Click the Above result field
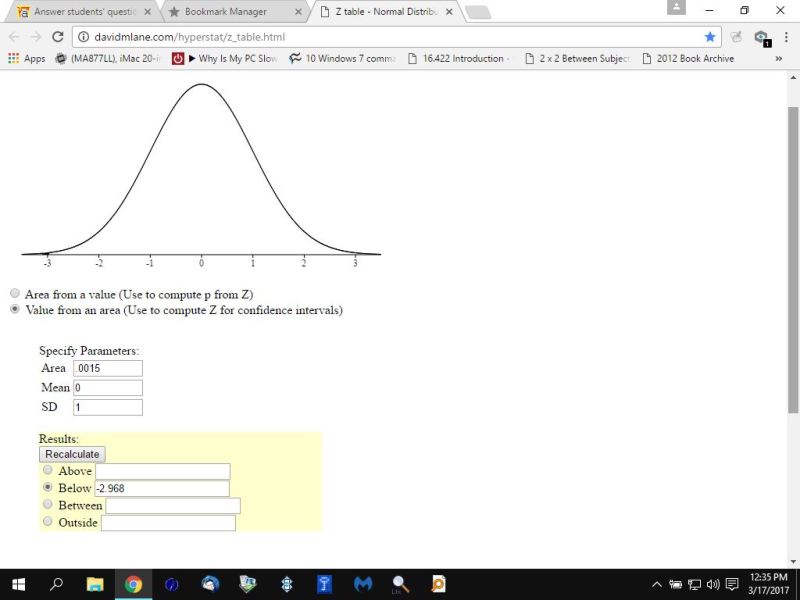This screenshot has height=600, width=800. 163,471
